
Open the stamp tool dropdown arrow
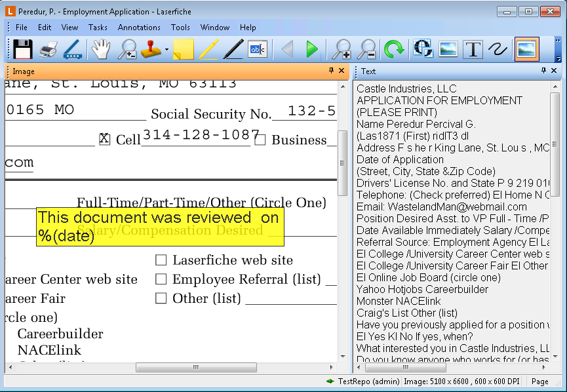pyautogui.click(x=166, y=50)
